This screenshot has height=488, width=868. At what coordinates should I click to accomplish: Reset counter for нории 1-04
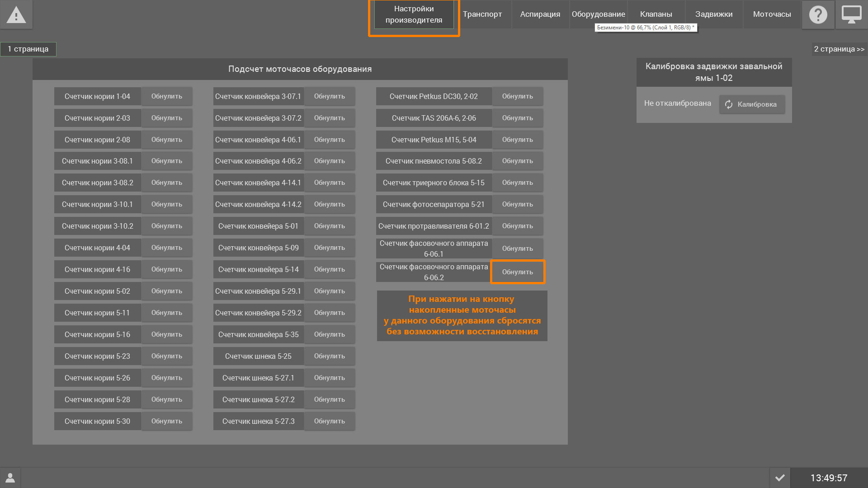167,96
